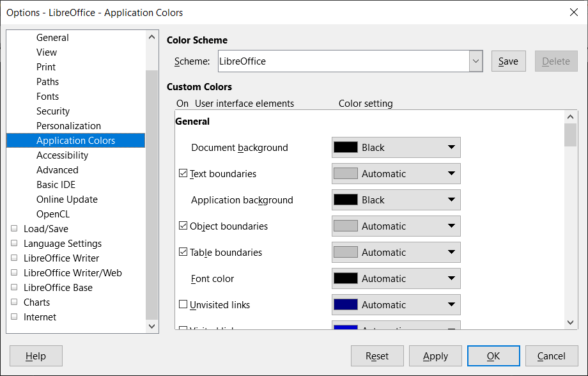Click the LibreOffice Base label in the tree
This screenshot has width=588, height=376.
(x=58, y=288)
